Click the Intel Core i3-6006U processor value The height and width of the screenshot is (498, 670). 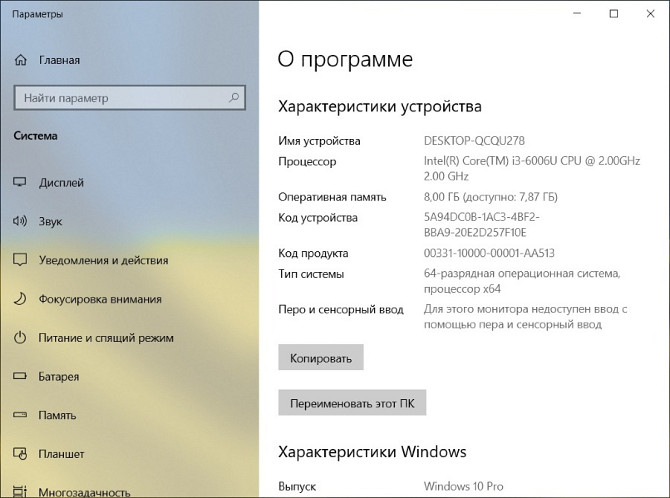point(532,168)
